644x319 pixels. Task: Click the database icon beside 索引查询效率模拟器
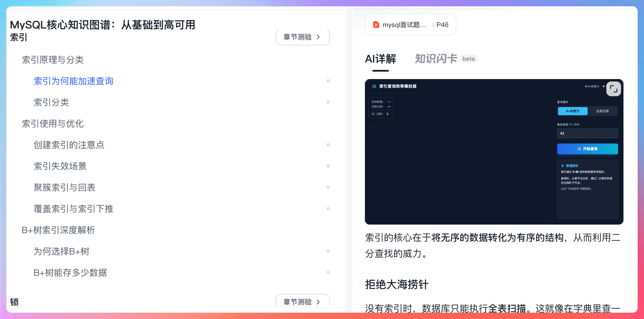tap(374, 86)
